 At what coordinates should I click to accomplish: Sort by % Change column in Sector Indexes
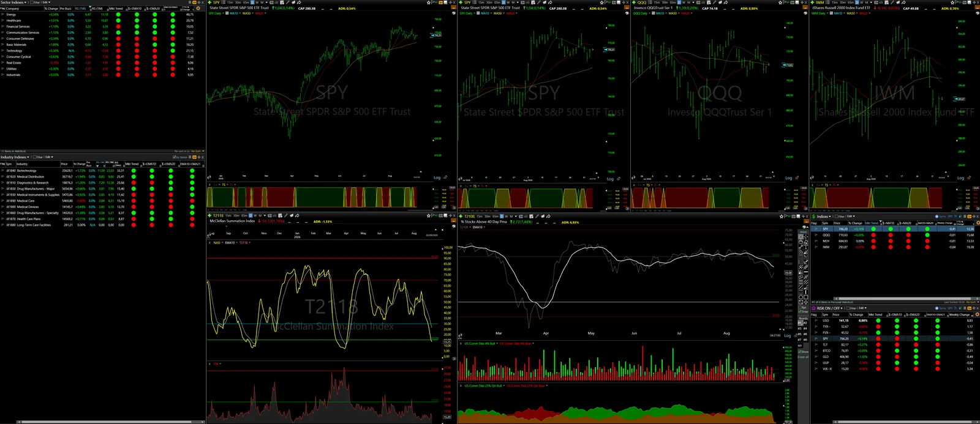point(51,9)
